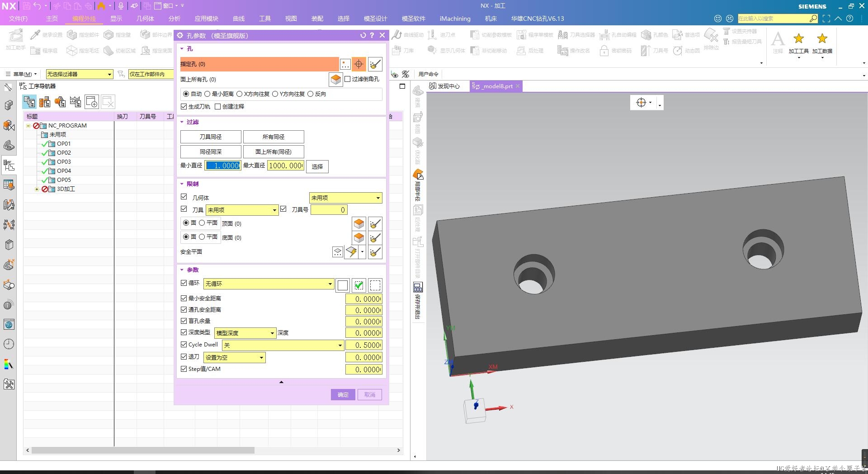The image size is (868, 474).
Task: Click the 面上所有(同径) button
Action: [274, 152]
